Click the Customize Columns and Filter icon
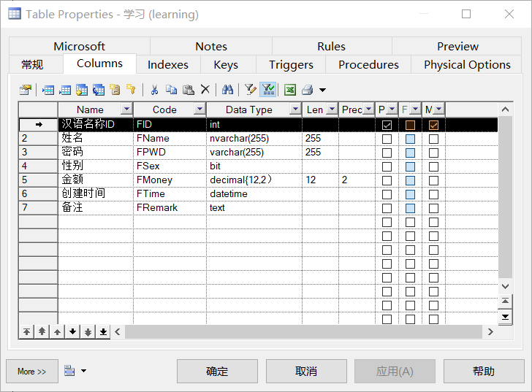The image size is (532, 392). tap(251, 90)
